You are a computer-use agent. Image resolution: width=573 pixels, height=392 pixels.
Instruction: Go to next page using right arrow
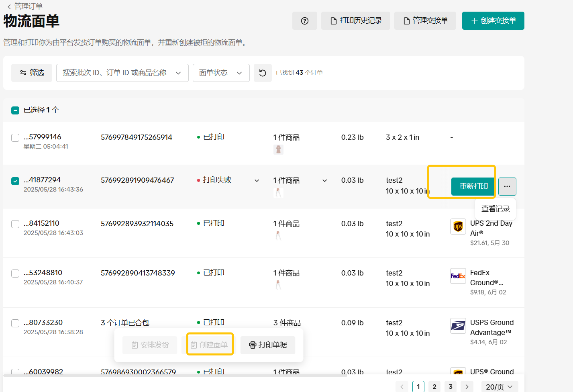[x=467, y=387]
